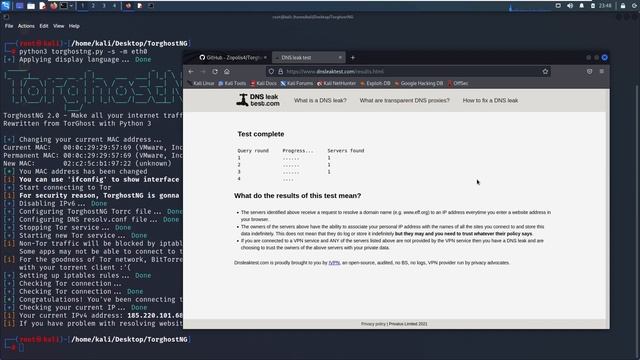Go back in Firefox
Viewport: 640px width, 360px height.
(191, 71)
